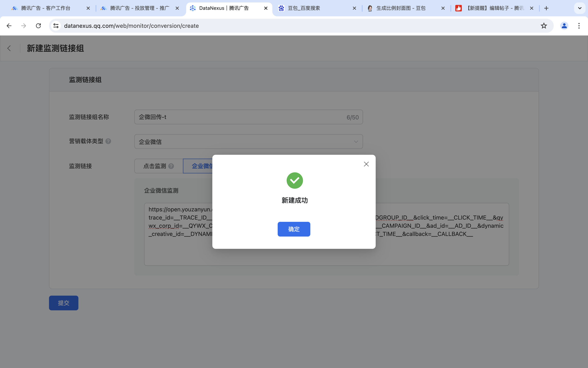Bookmark this page with the star icon
Viewport: 588px width, 368px height.
pos(544,26)
